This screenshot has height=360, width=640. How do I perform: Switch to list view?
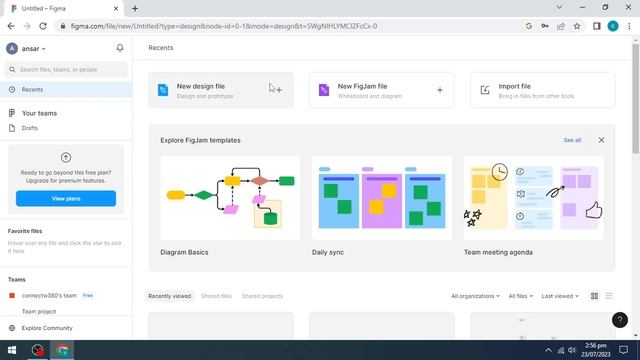click(609, 296)
